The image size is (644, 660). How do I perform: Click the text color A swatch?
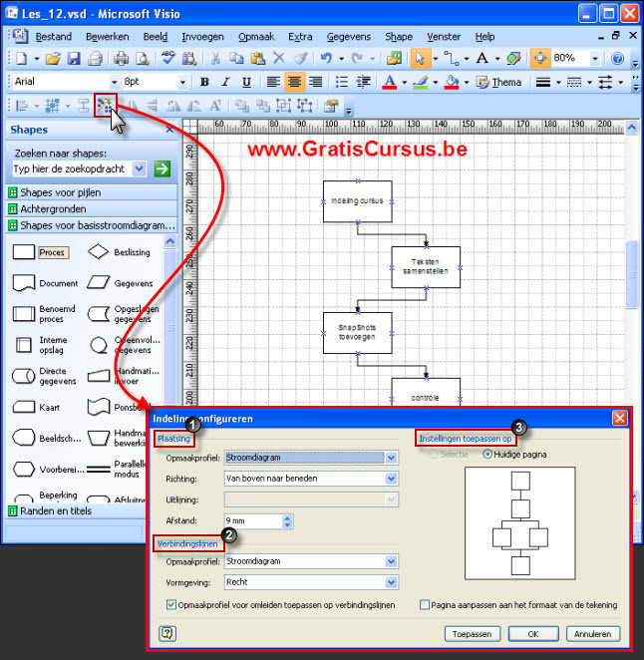pyautogui.click(x=390, y=82)
